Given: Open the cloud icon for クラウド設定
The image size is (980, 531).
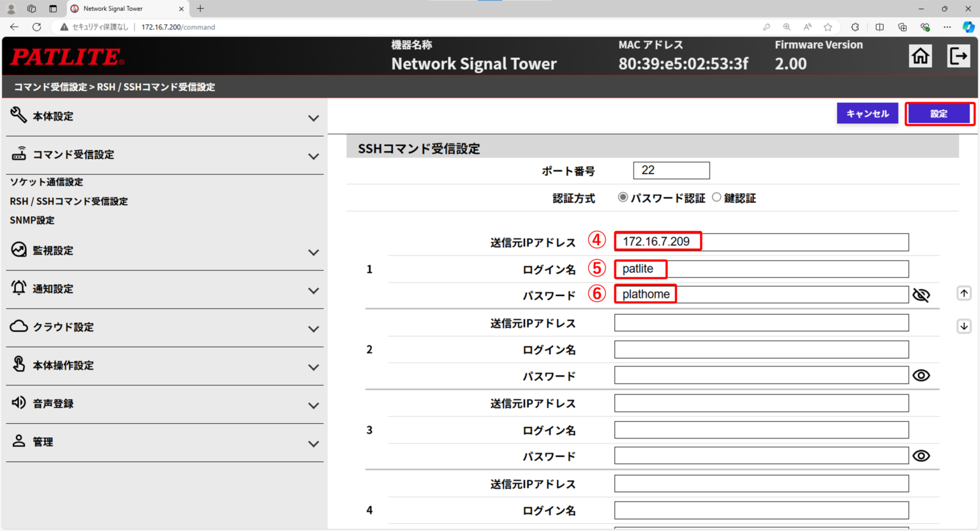Looking at the screenshot, I should pyautogui.click(x=17, y=327).
